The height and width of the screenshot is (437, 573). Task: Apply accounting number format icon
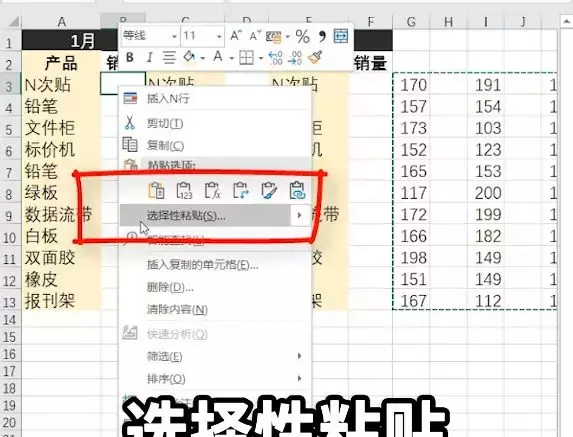(x=274, y=37)
